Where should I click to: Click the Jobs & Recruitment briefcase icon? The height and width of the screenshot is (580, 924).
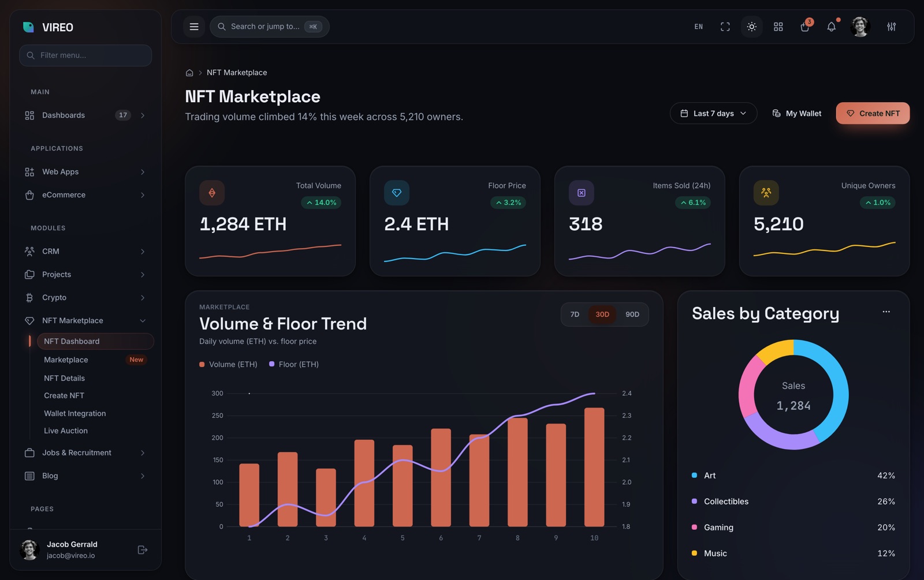click(x=29, y=453)
